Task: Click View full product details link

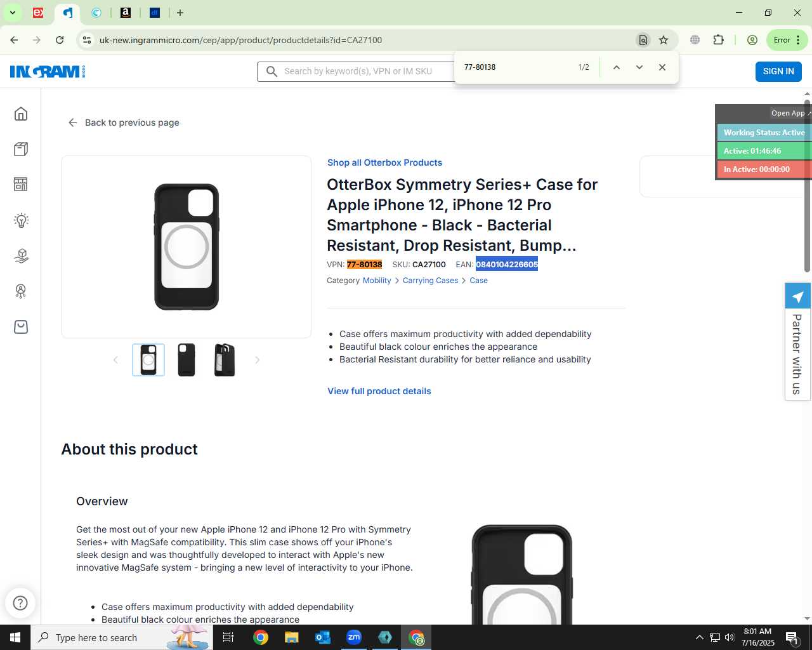Action: pos(379,391)
